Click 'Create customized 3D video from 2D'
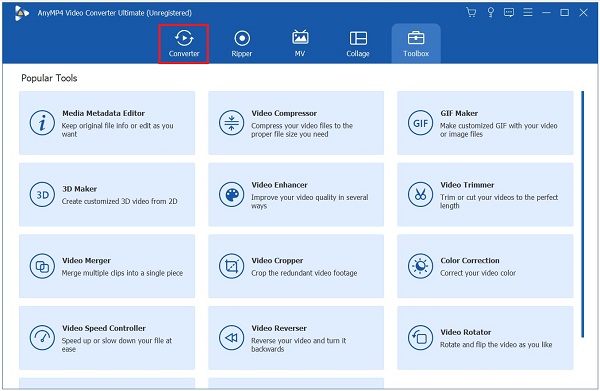Viewport: 600px width, 391px height. click(x=119, y=201)
